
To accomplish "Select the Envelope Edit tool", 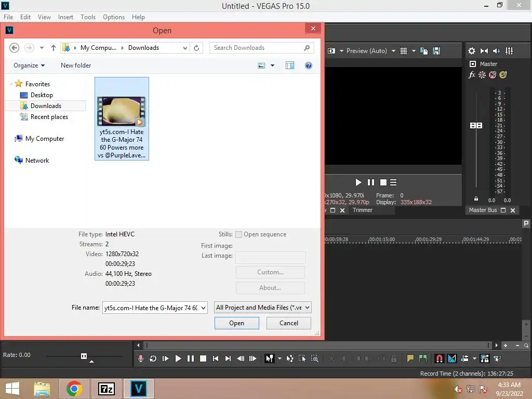I will click(290, 358).
